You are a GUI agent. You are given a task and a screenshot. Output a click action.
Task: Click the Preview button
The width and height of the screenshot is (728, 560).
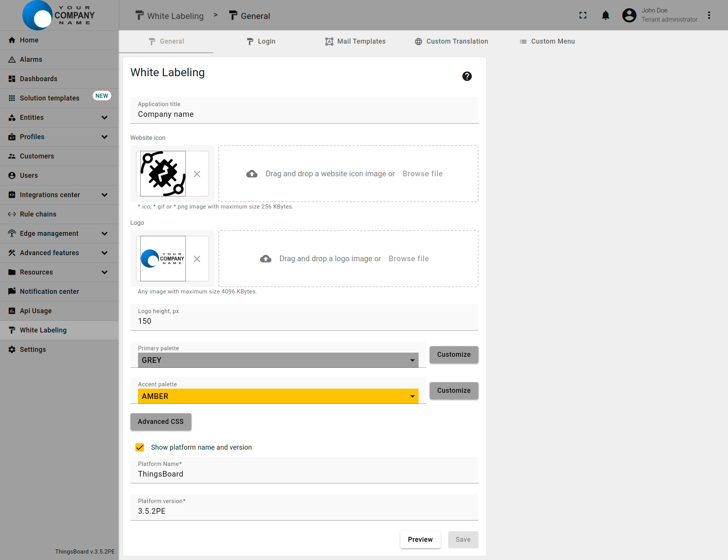[x=420, y=540]
